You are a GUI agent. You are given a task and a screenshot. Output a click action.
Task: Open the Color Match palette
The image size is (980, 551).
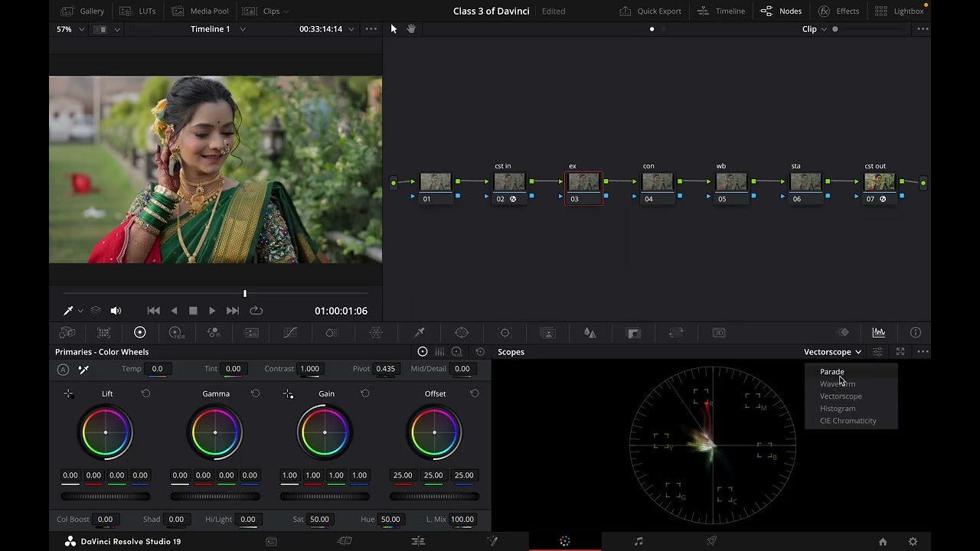click(103, 333)
